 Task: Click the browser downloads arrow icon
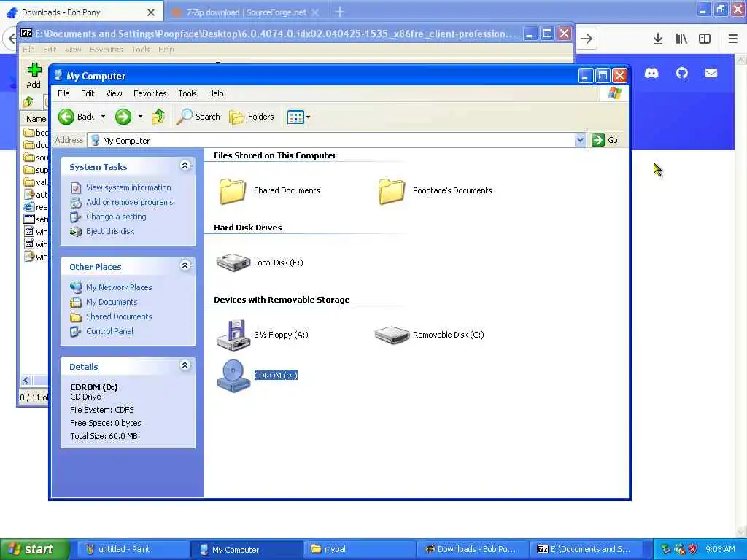click(x=657, y=39)
